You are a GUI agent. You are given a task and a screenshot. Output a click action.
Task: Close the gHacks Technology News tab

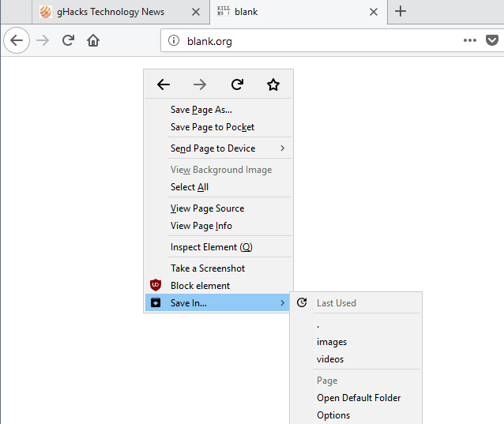[x=195, y=12]
